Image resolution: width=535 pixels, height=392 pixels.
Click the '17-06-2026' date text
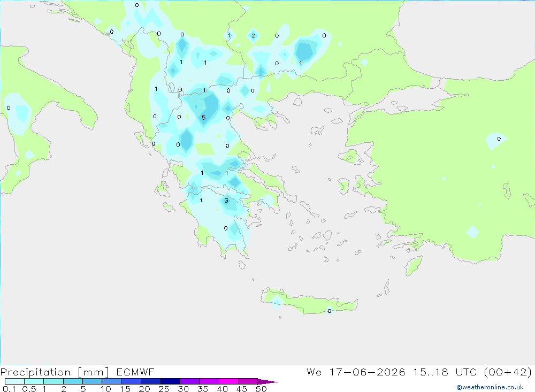coord(367,372)
